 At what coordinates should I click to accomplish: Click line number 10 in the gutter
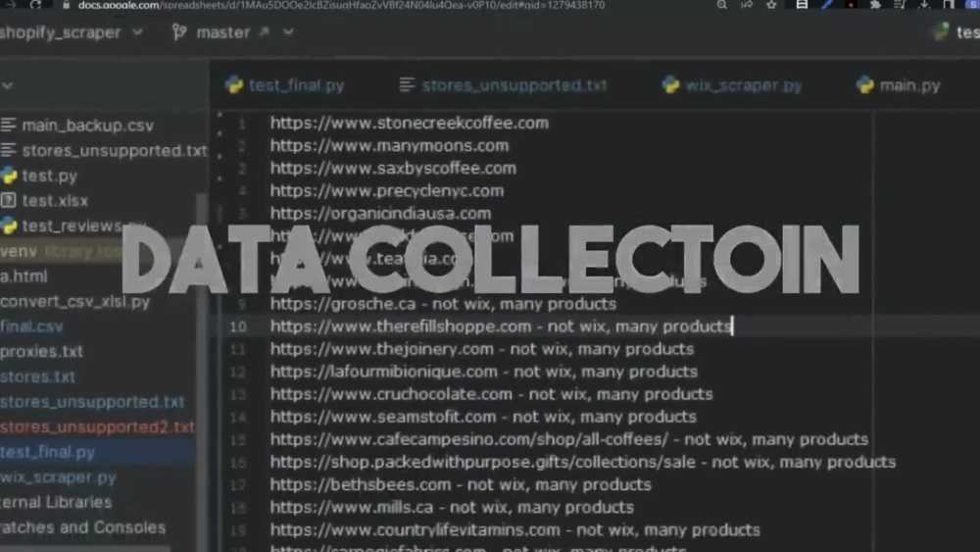[x=238, y=326]
